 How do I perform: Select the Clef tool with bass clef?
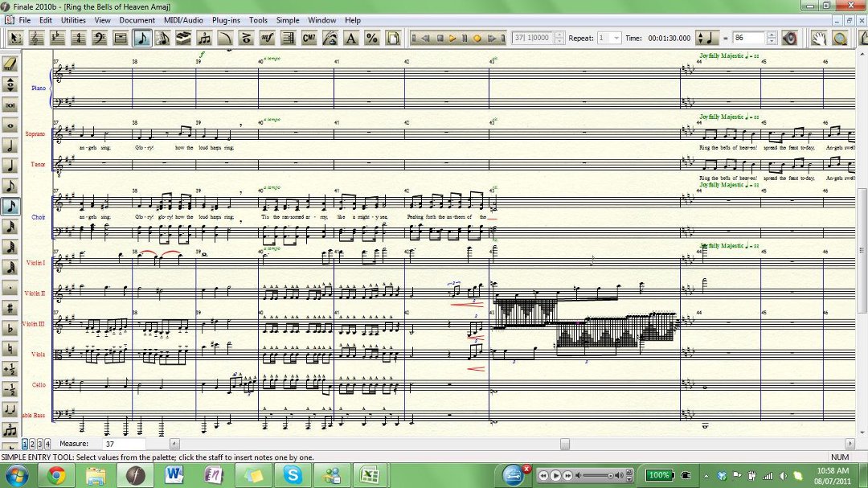(100, 39)
